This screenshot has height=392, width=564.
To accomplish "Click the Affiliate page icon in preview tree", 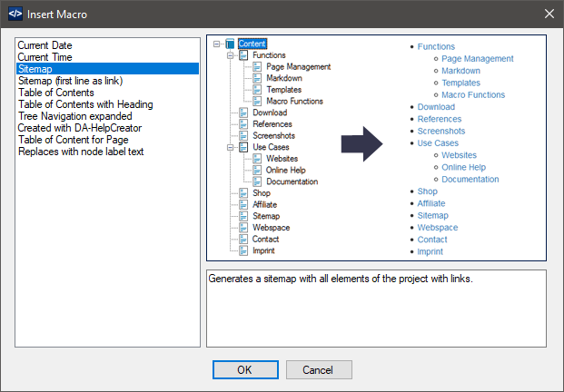I will click(243, 205).
